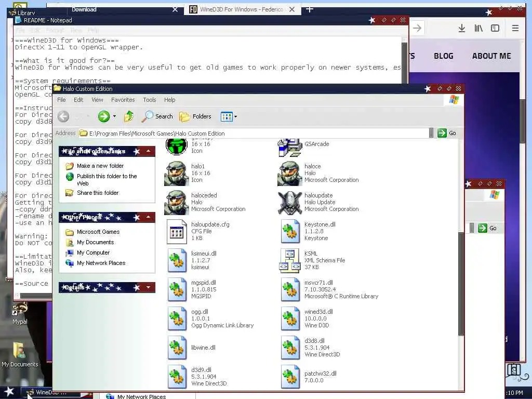Expand the Details panel
532x399 pixels.
(148, 287)
